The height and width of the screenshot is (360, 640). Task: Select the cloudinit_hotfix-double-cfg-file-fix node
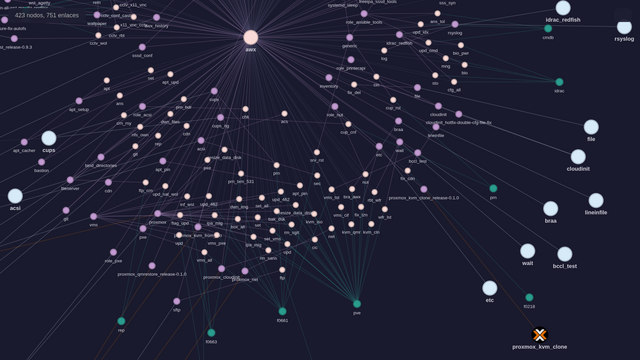[458, 114]
